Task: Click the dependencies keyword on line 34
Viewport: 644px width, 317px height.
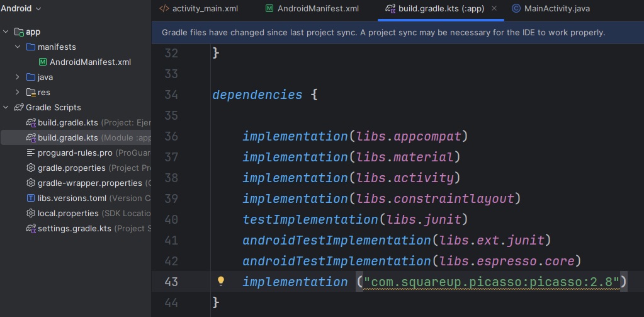Action: (257, 95)
